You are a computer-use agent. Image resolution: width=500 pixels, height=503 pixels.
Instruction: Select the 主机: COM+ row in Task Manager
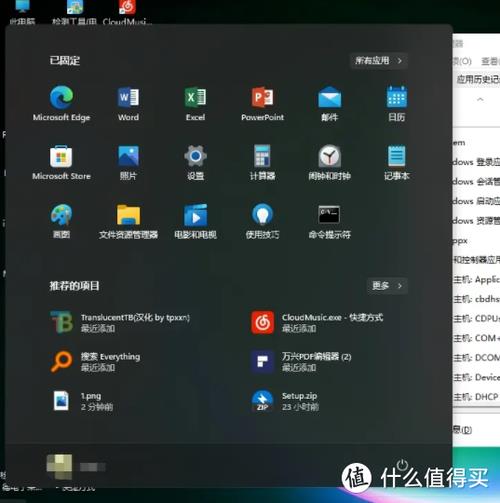point(476,338)
